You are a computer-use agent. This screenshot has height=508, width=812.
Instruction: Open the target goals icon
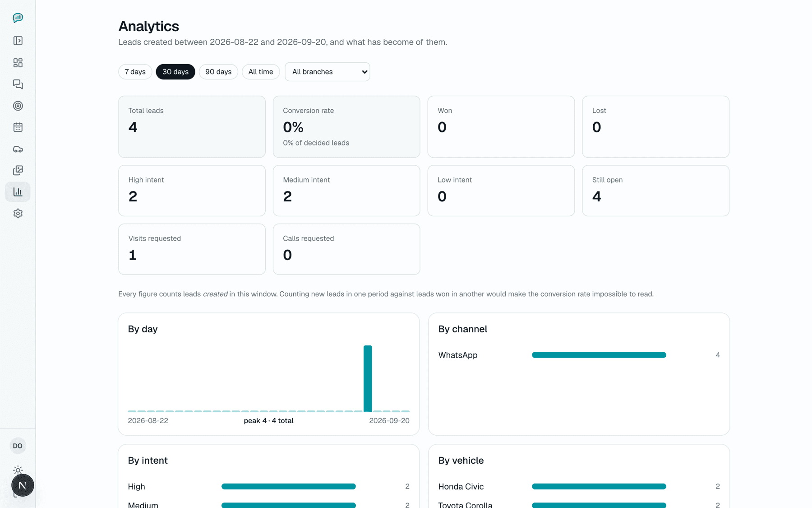pyautogui.click(x=18, y=106)
